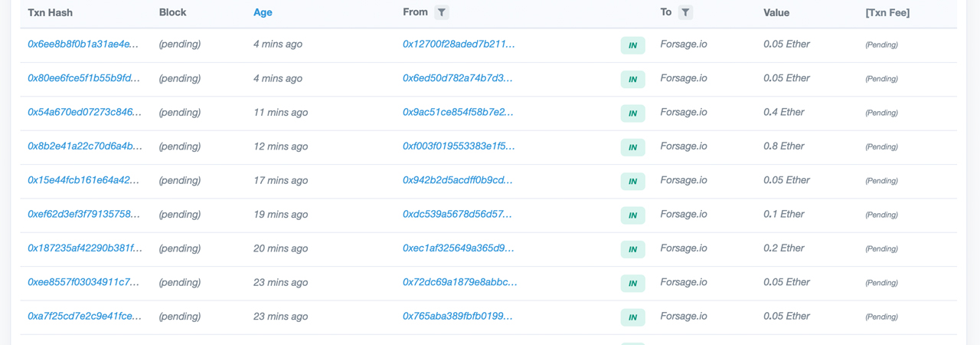Screen dimensions: 980x345
Task: Open the From column filter icon
Action: coord(442,12)
